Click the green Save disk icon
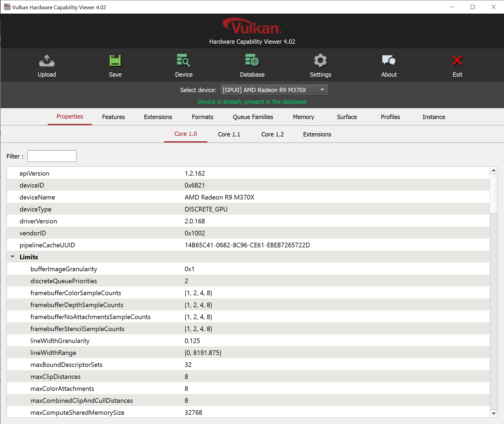This screenshot has width=504, height=424. coord(115,61)
